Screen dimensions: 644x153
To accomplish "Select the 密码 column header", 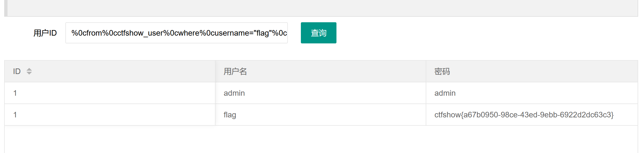I will (x=442, y=71).
